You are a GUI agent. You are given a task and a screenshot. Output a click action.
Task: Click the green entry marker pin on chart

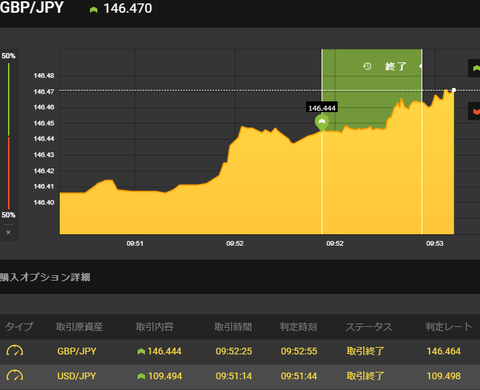click(322, 123)
